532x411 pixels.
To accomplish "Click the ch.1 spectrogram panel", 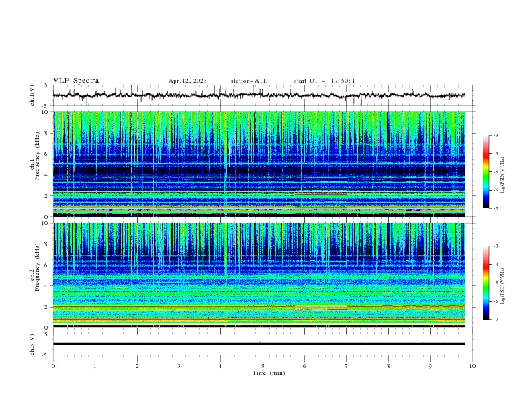I will (x=259, y=164).
